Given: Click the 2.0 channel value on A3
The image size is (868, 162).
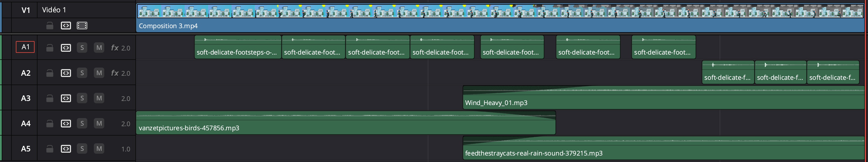Looking at the screenshot, I should 126,99.
